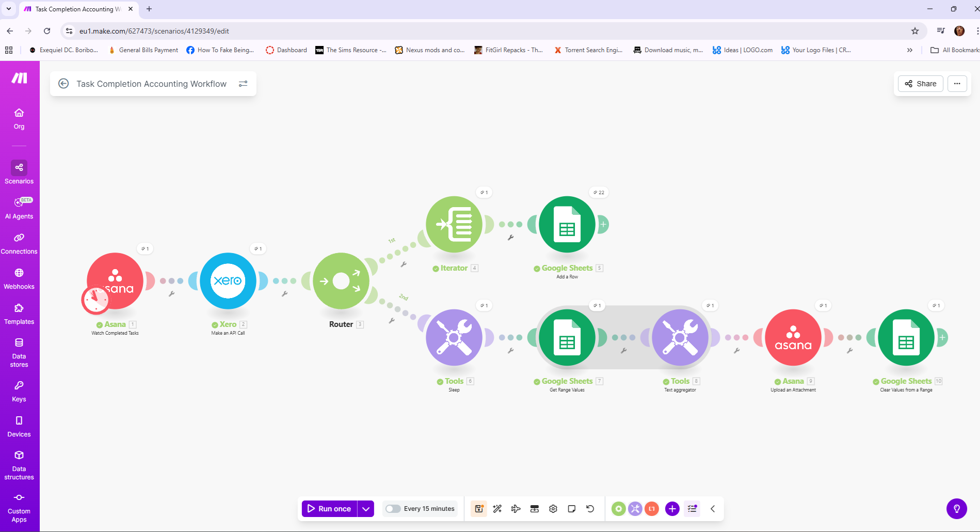Open the Asana Watch Completed Tasks module
This screenshot has height=532, width=980.
click(x=115, y=280)
